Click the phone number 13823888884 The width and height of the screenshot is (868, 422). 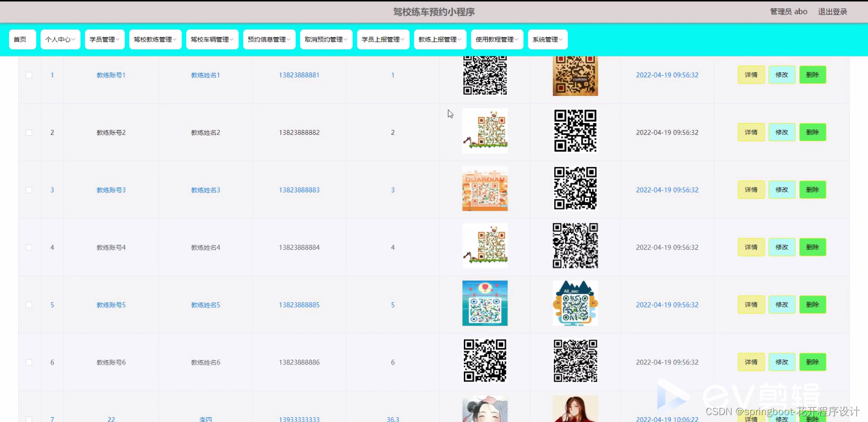pos(299,248)
